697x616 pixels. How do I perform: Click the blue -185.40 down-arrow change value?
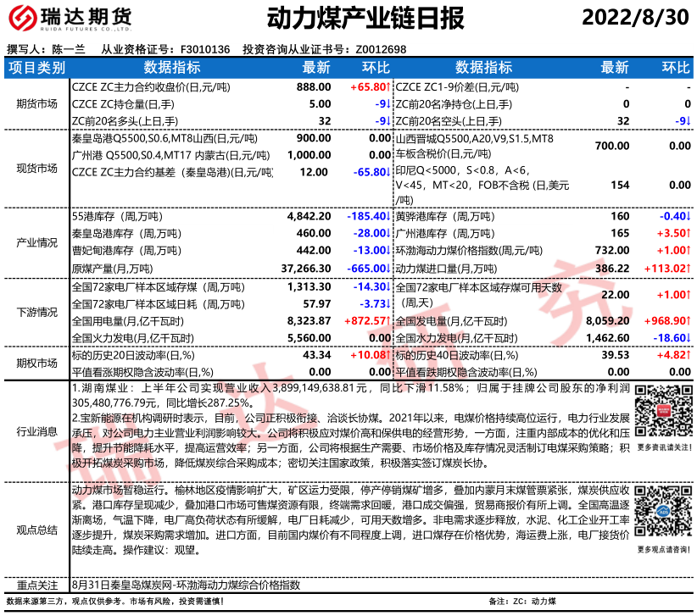point(369,217)
